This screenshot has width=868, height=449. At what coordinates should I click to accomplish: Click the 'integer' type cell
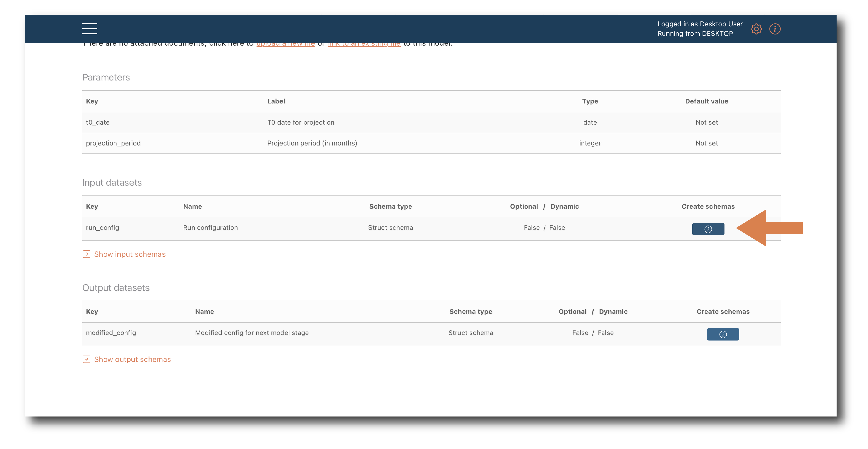coord(590,143)
